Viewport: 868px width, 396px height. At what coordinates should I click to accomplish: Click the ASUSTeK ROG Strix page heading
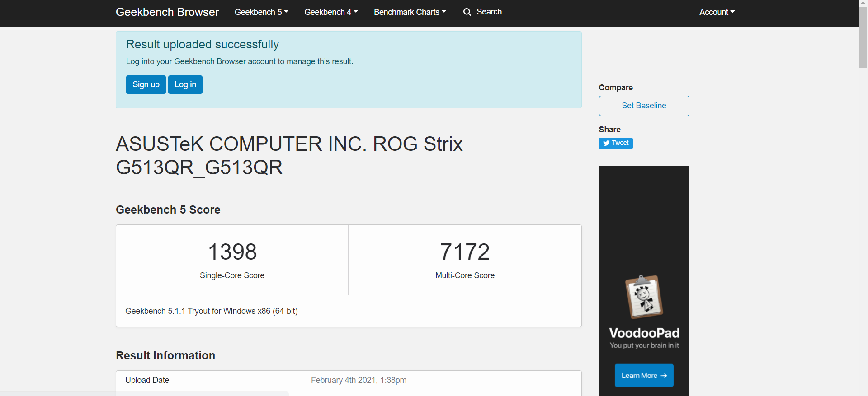(x=289, y=156)
